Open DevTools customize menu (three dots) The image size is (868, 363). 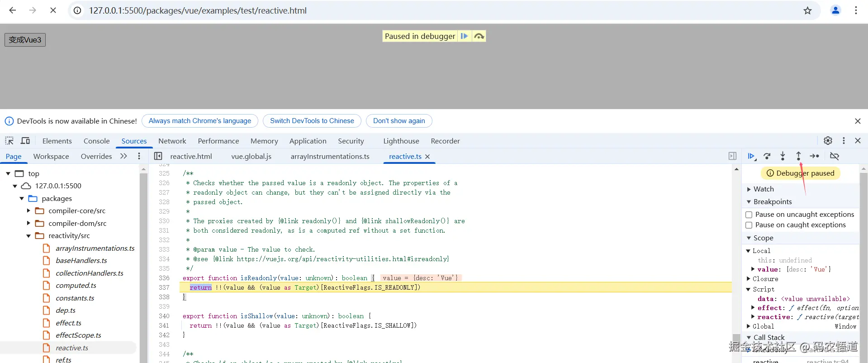[x=844, y=141]
